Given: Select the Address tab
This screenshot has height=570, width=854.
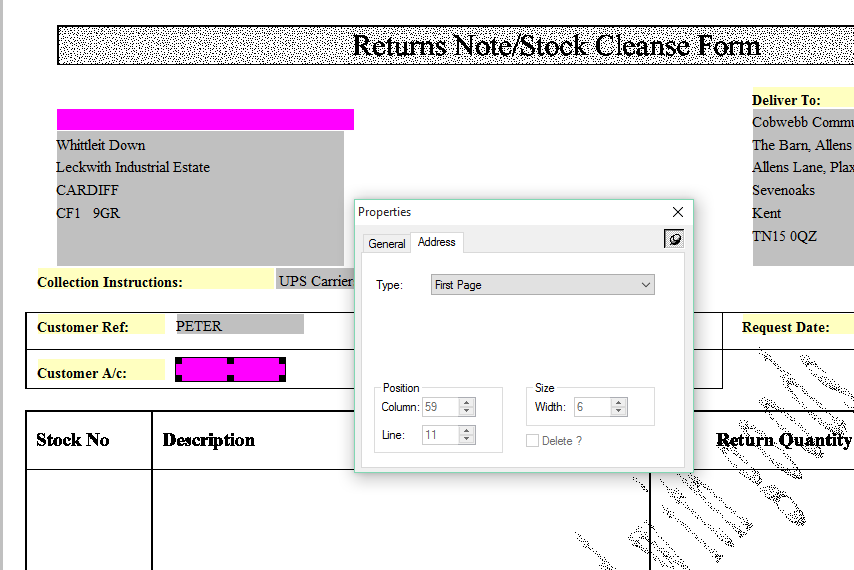Looking at the screenshot, I should pyautogui.click(x=436, y=242).
